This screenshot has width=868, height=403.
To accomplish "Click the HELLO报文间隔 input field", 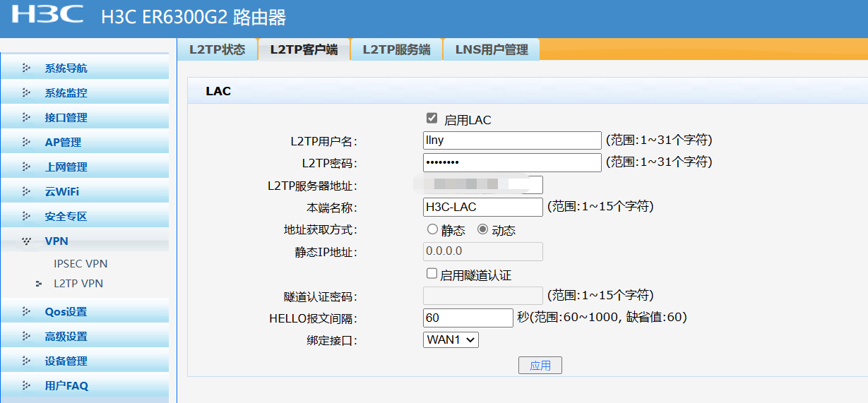I will (468, 318).
